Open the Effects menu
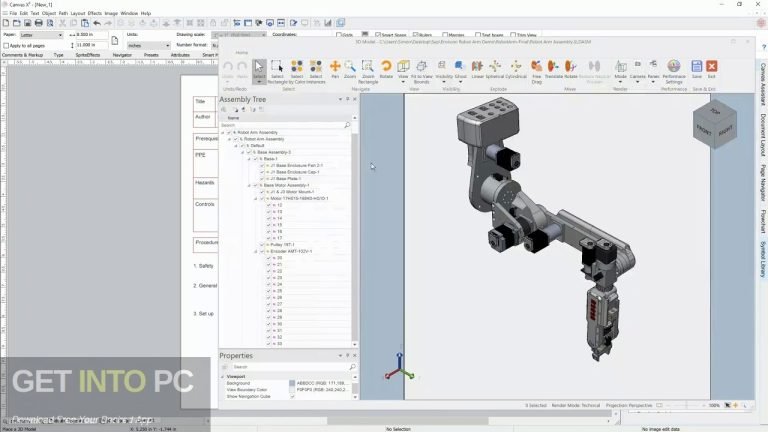Screen dimensions: 768x432 (94, 13)
